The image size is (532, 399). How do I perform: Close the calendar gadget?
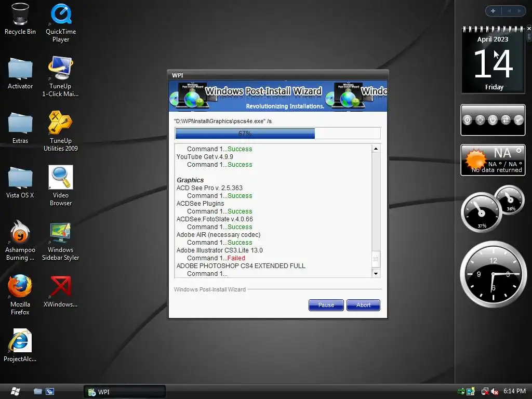point(529,29)
